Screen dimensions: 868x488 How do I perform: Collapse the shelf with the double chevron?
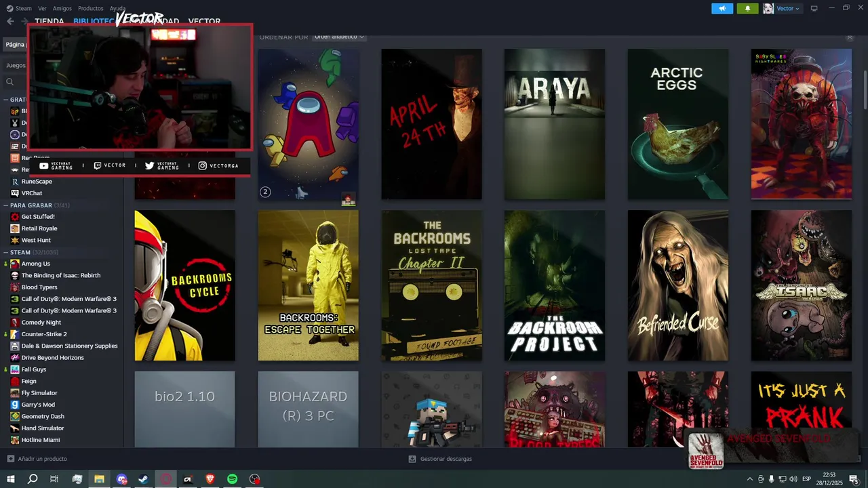pos(849,37)
